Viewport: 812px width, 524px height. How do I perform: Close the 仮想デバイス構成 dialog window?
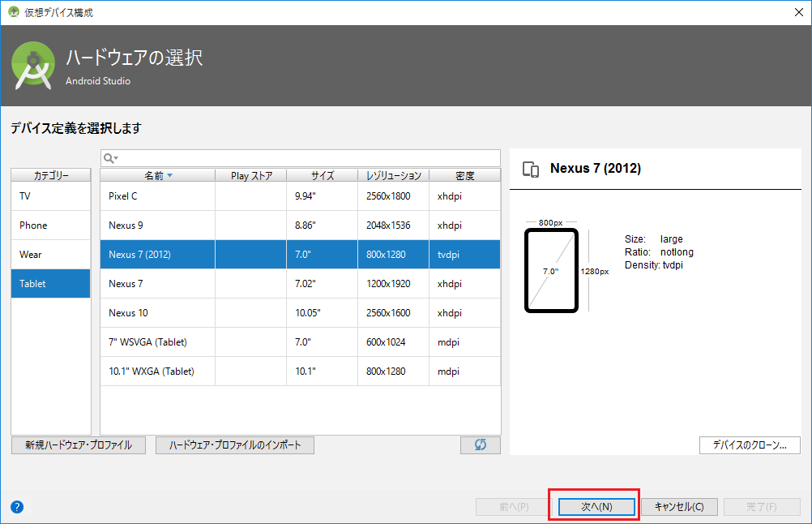click(798, 12)
